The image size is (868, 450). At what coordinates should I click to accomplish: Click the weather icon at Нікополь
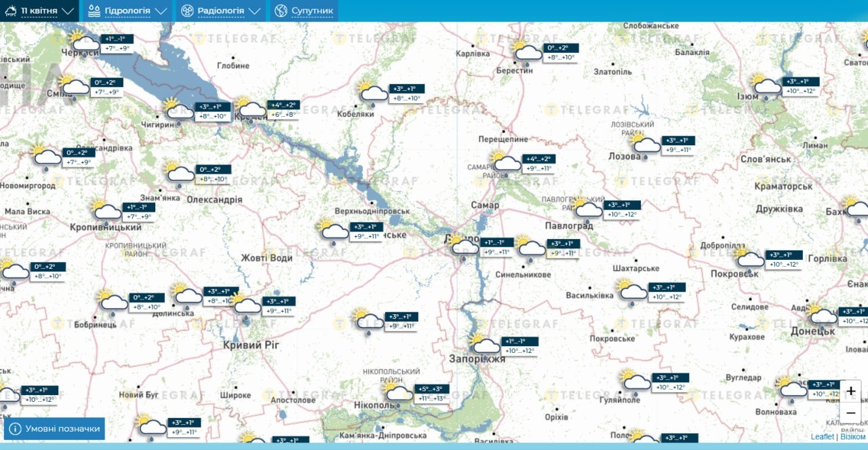click(399, 393)
